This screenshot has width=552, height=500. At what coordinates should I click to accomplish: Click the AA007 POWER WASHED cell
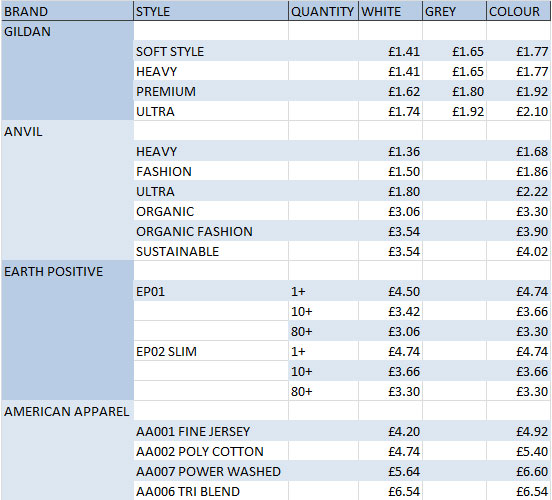[x=211, y=471]
